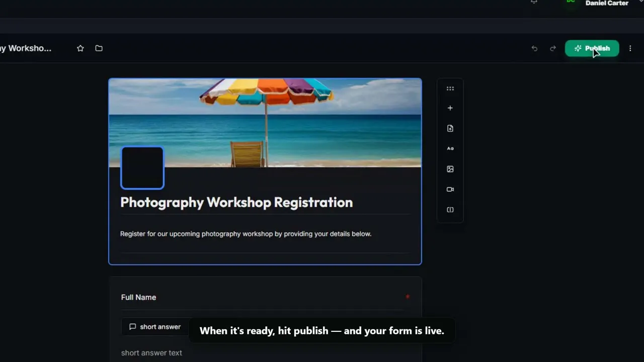Screen dimensions: 644x362
Task: Add a section icon in side toolbar
Action: tap(450, 210)
